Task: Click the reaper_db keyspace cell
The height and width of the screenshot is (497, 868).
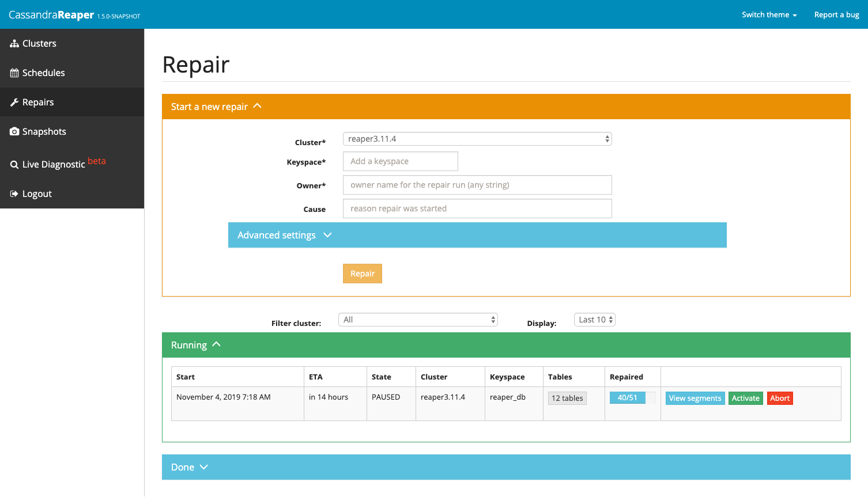Action: pos(514,403)
